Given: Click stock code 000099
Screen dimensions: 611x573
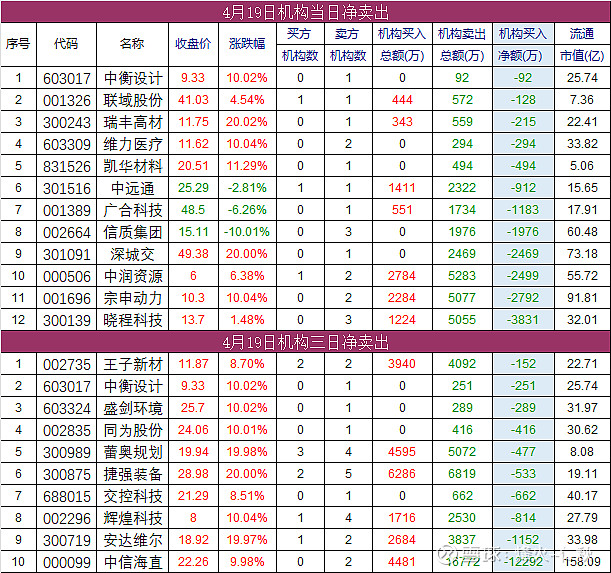Looking at the screenshot, I should click(x=67, y=563).
